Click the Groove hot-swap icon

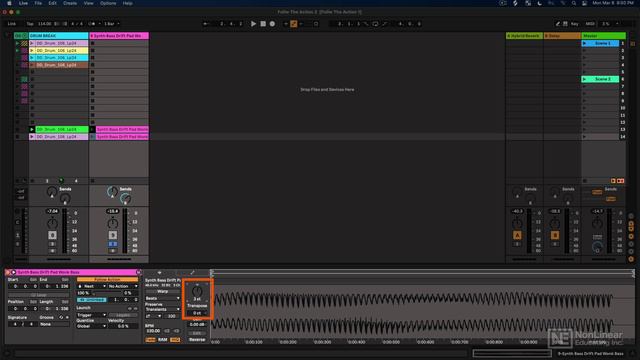click(61, 317)
